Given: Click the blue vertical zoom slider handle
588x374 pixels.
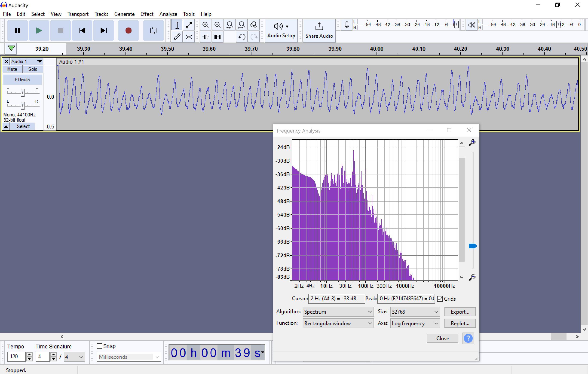Looking at the screenshot, I should pyautogui.click(x=473, y=246).
